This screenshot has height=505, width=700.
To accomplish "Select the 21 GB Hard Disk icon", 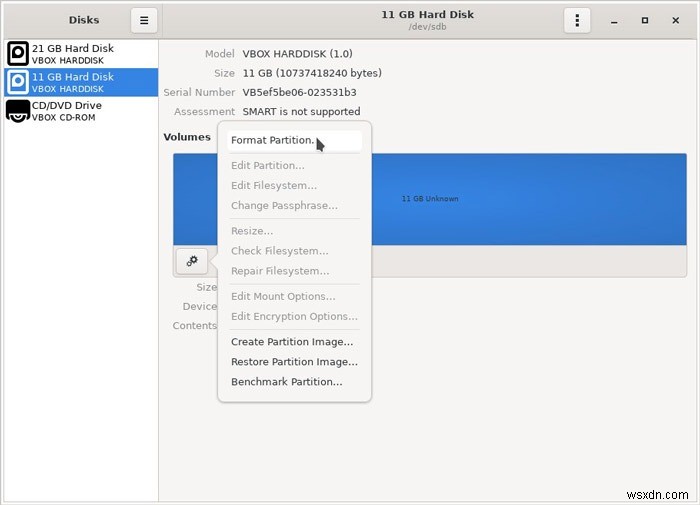I will [18, 54].
